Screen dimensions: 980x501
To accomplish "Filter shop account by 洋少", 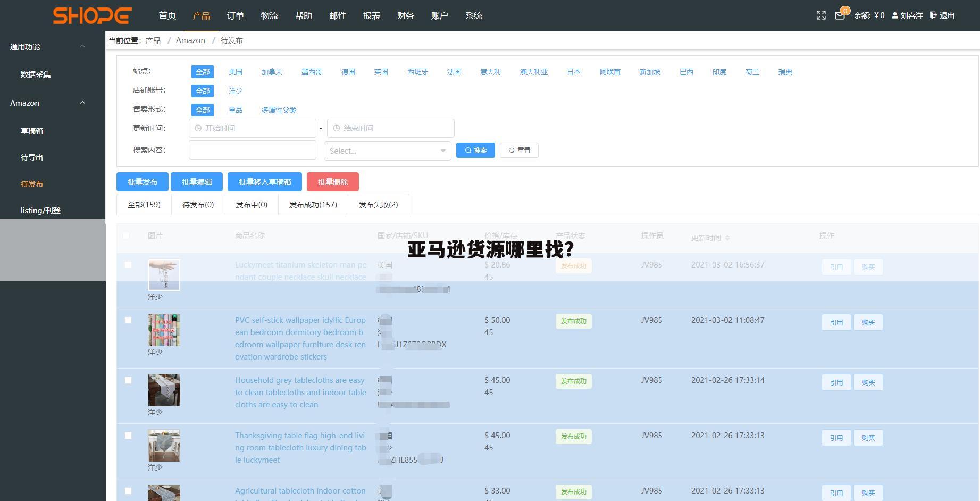I will click(236, 91).
